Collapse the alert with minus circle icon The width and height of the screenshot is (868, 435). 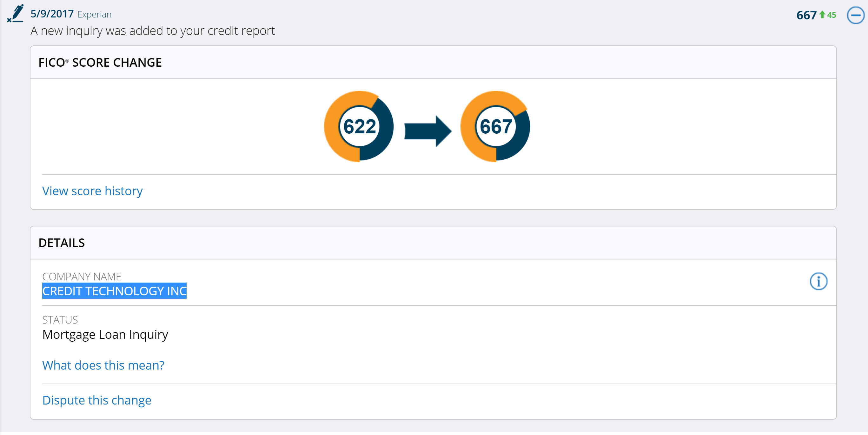coord(855,16)
